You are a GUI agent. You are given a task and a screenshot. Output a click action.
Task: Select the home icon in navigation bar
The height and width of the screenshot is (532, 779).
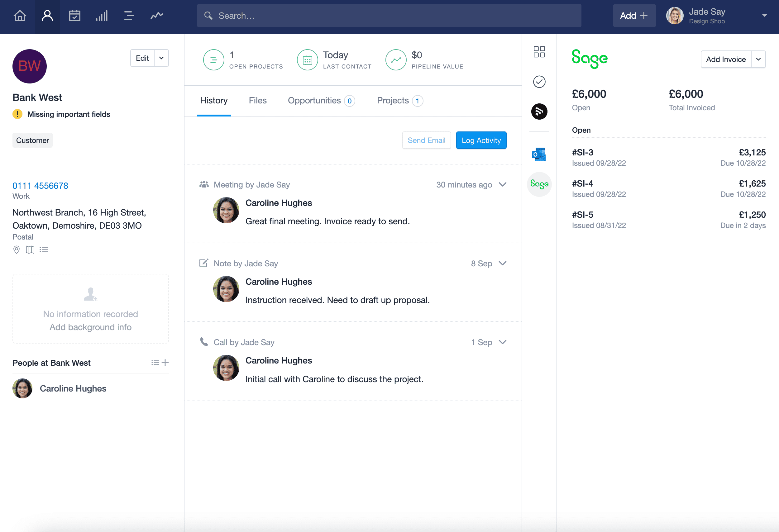click(20, 15)
